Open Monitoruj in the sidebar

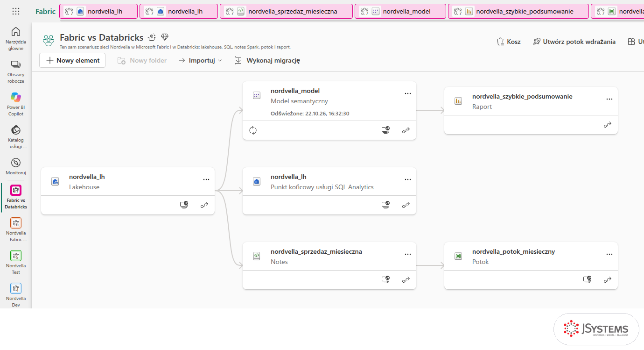(16, 166)
